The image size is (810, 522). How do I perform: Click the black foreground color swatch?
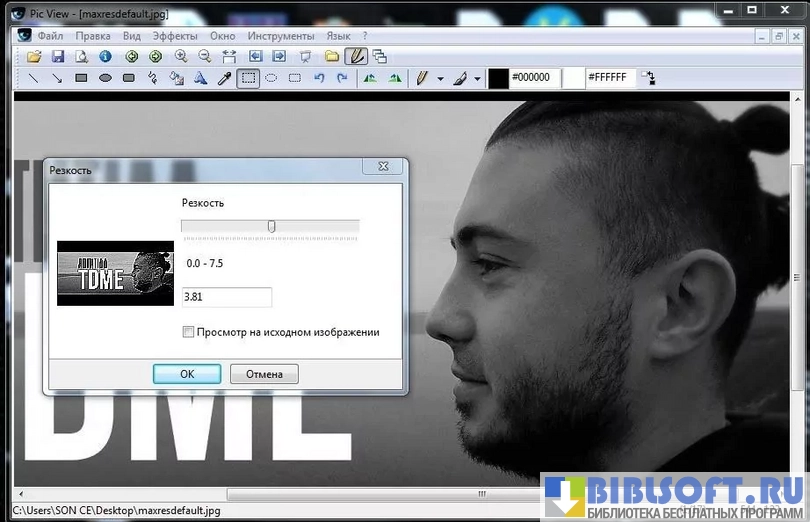click(498, 78)
